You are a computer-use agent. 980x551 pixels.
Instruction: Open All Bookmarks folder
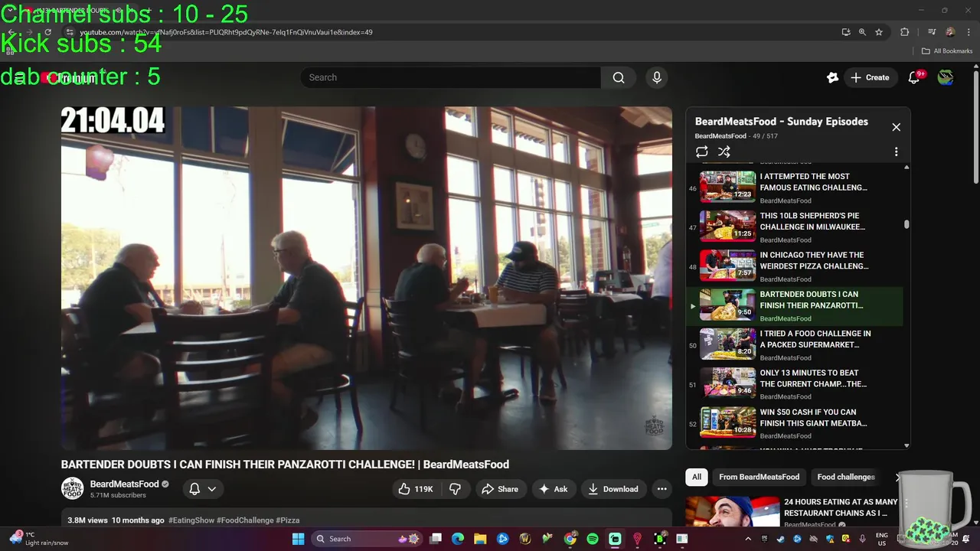tap(947, 51)
